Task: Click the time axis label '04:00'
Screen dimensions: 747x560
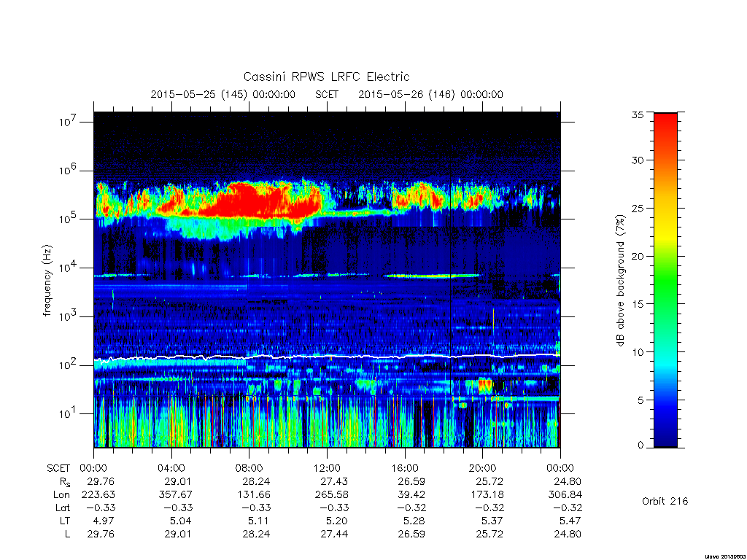Action: [x=171, y=468]
